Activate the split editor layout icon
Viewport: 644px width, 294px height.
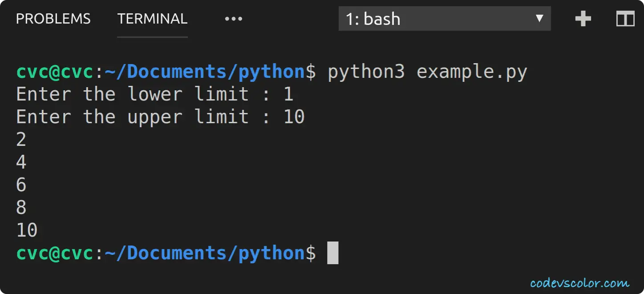point(625,19)
